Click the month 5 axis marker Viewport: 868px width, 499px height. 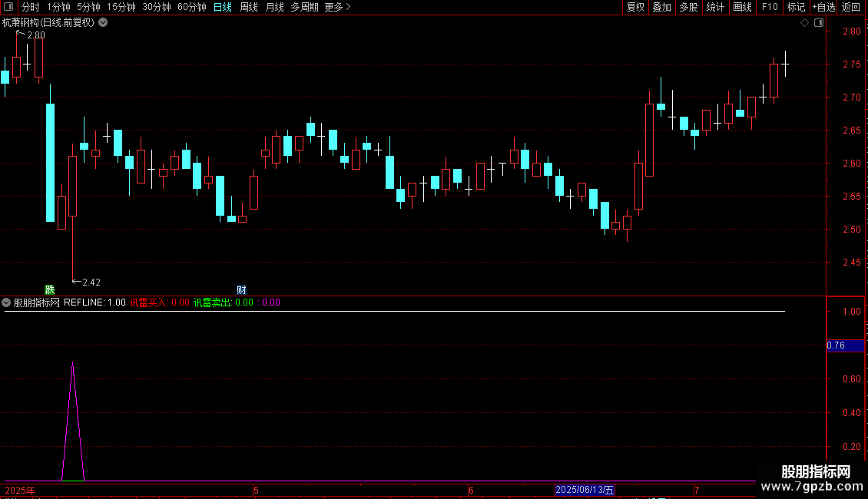[256, 490]
